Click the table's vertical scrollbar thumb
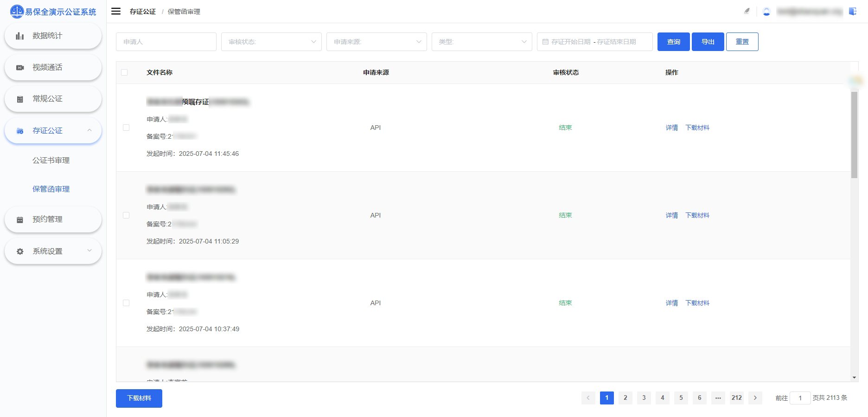 [x=854, y=135]
